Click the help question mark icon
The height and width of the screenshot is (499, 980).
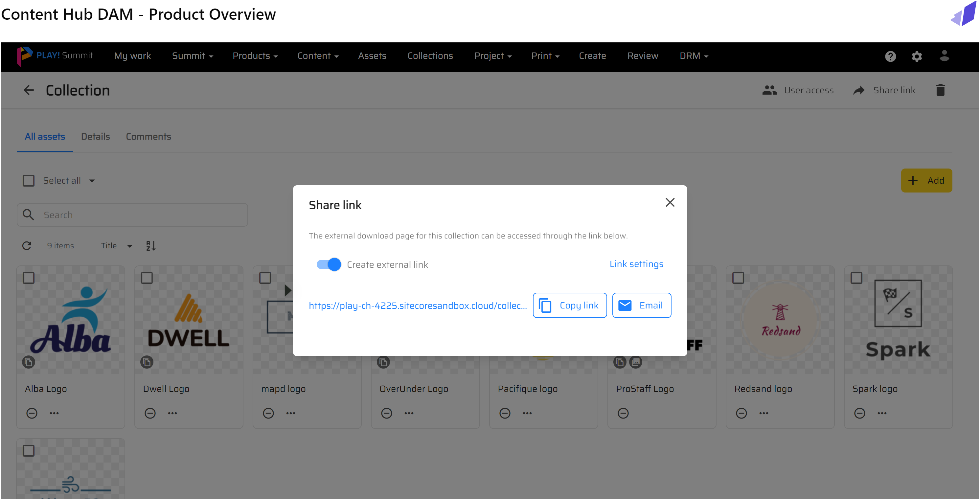click(890, 56)
